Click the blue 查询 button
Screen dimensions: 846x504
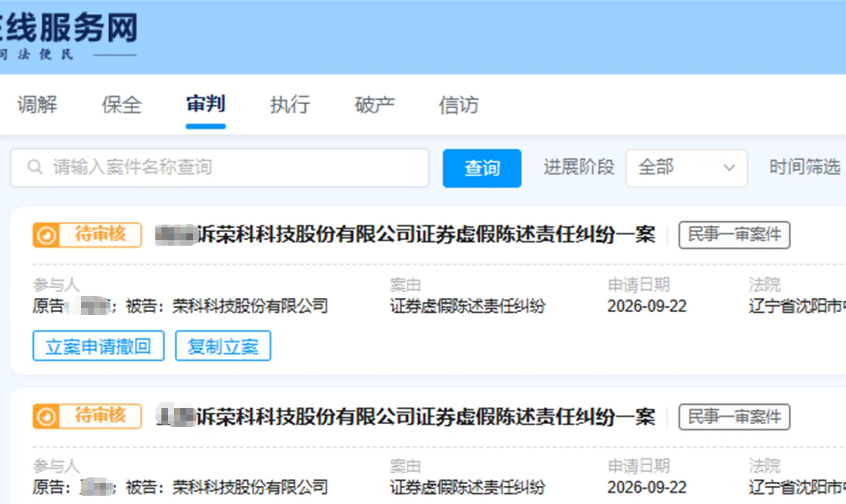click(482, 168)
